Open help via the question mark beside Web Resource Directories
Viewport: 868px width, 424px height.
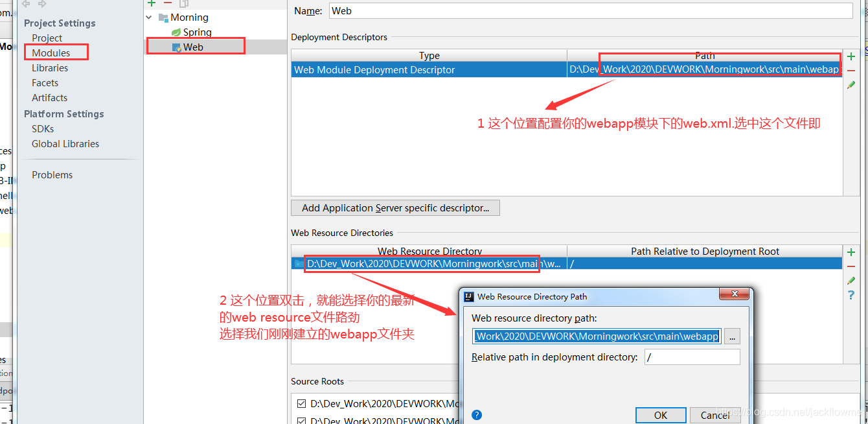[x=851, y=295]
